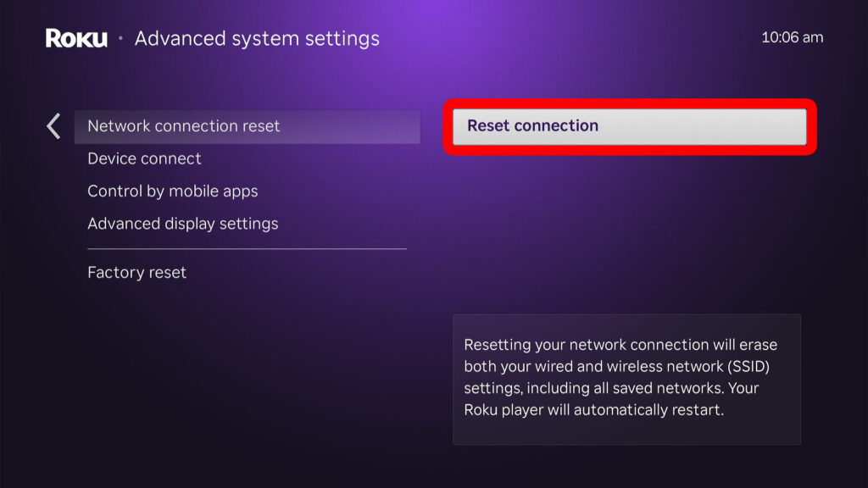Select Control by mobile apps
Image resolution: width=868 pixels, height=488 pixels.
tap(172, 191)
